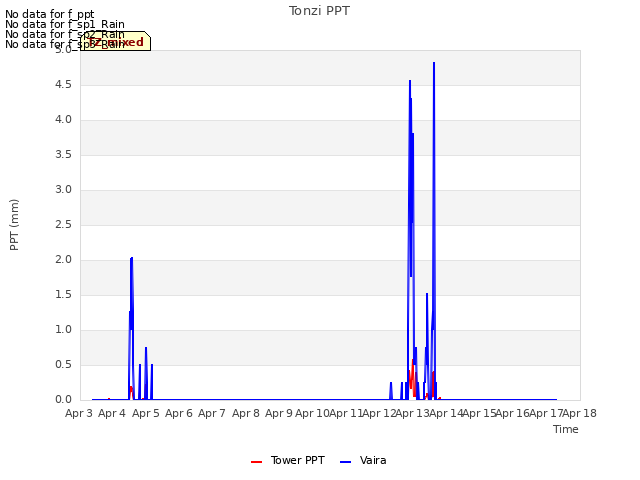Toggle the Vaira legend entry
640x480 pixels.
coord(363,460)
